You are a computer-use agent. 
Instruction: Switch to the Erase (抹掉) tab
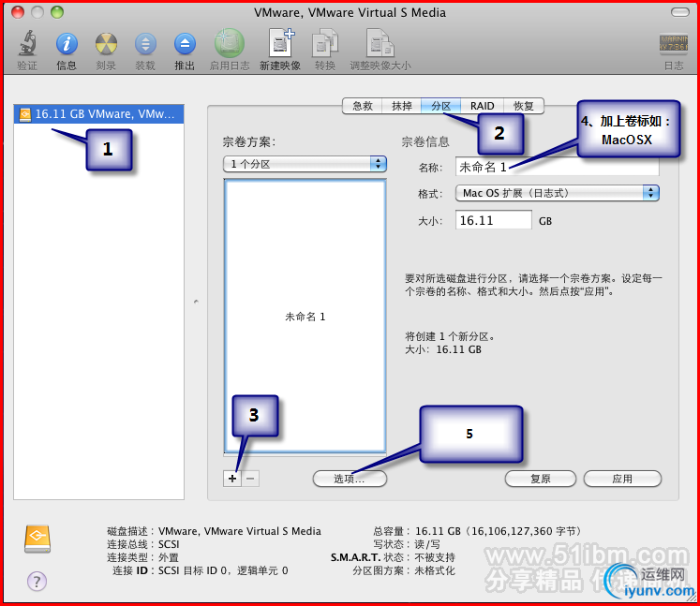401,106
